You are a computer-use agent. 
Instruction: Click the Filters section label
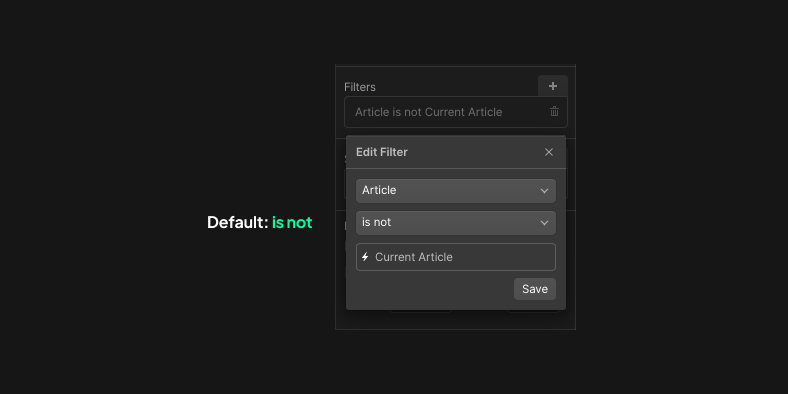[360, 87]
